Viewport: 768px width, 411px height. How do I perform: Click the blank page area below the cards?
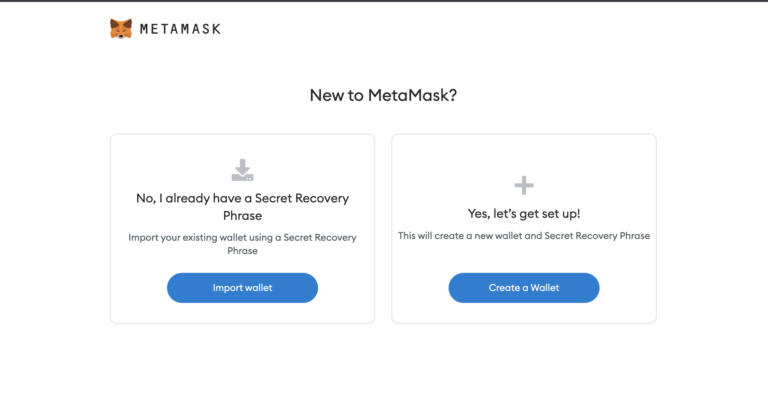(x=384, y=370)
